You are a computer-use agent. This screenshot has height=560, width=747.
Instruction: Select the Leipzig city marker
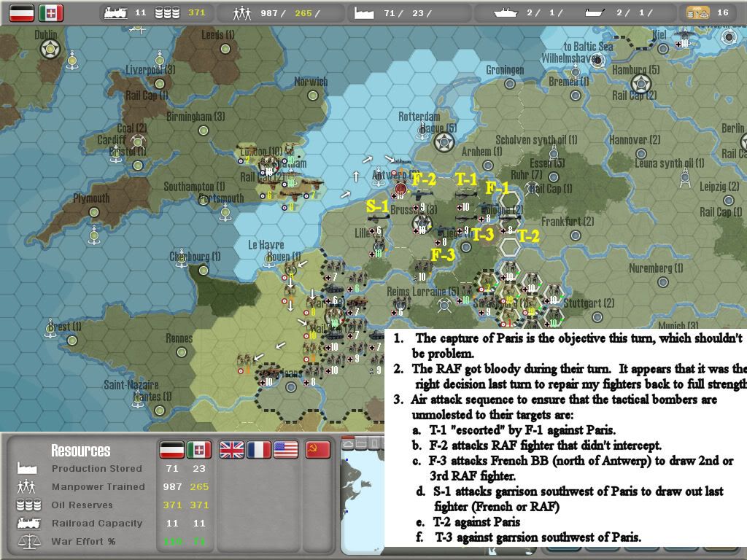click(729, 200)
